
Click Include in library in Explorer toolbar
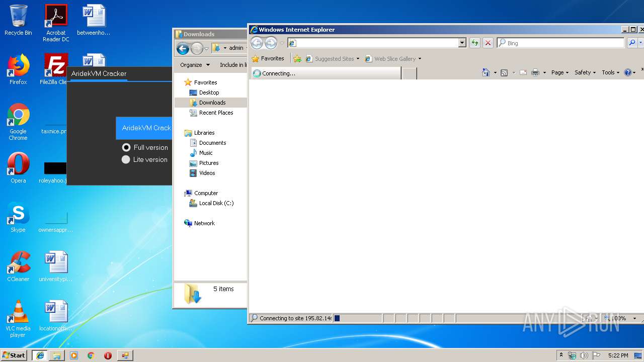[233, 65]
